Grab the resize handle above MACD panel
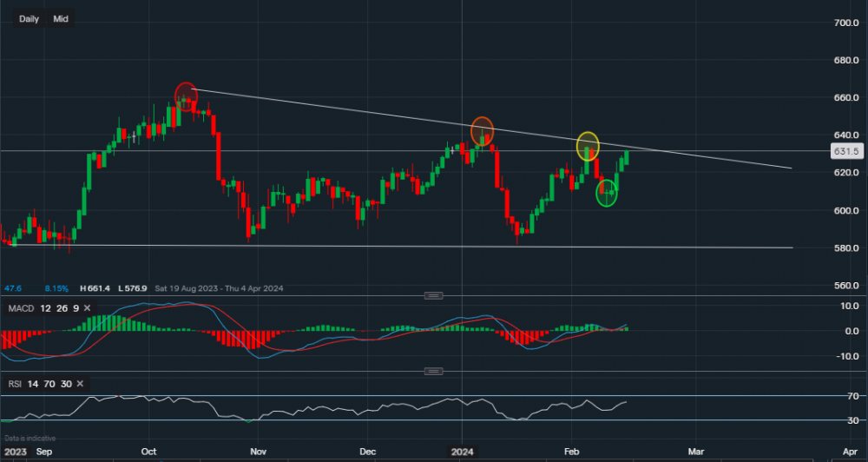Image resolution: width=868 pixels, height=462 pixels. tap(431, 296)
